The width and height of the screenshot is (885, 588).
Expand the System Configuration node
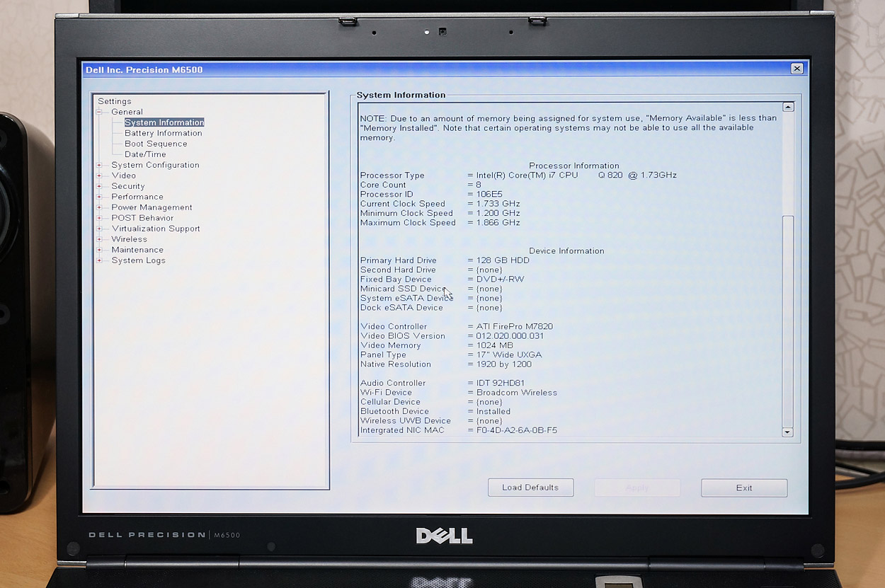pyautogui.click(x=100, y=165)
